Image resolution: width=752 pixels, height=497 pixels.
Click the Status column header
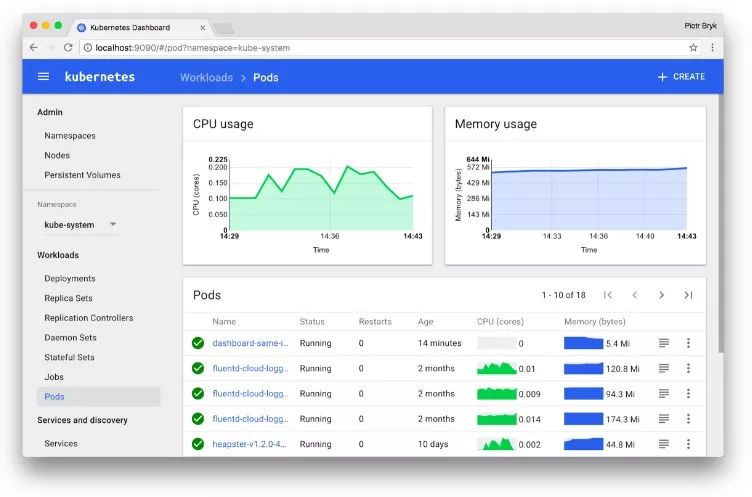pyautogui.click(x=312, y=321)
